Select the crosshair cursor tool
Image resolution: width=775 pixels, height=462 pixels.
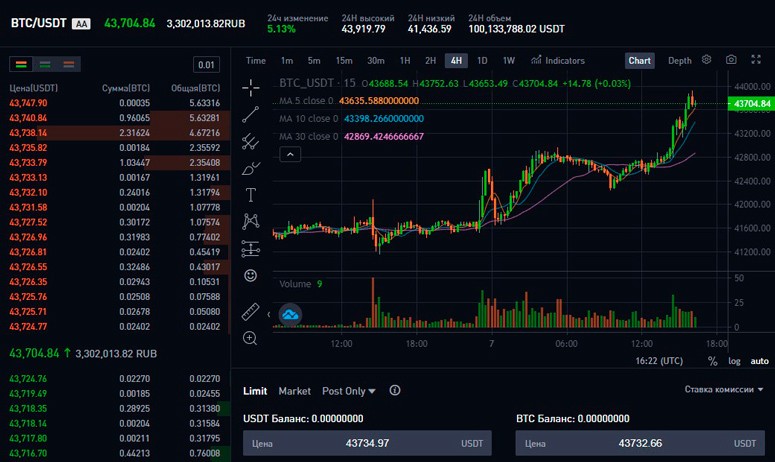(x=251, y=88)
